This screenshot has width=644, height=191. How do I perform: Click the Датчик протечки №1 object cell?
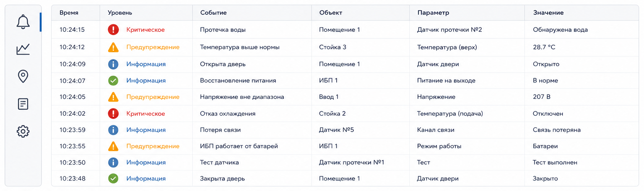352,163
